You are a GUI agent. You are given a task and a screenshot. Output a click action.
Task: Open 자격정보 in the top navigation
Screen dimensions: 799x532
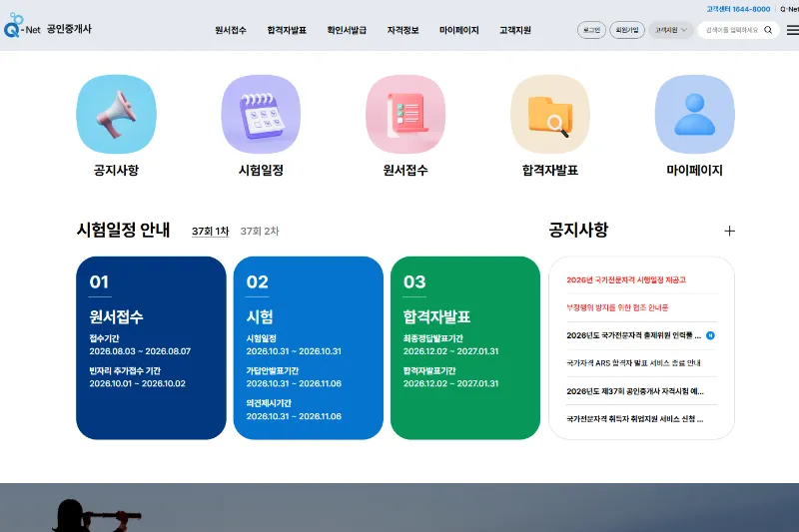coord(403,30)
